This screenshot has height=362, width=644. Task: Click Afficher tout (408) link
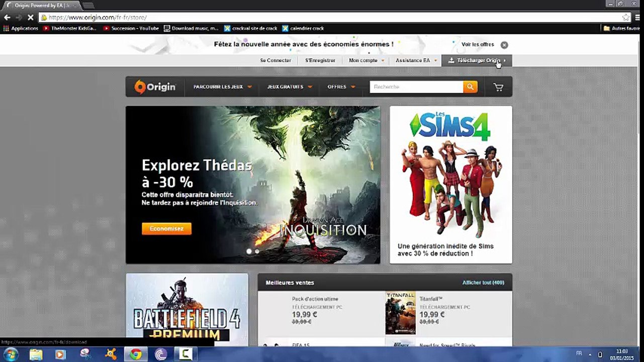[483, 283]
